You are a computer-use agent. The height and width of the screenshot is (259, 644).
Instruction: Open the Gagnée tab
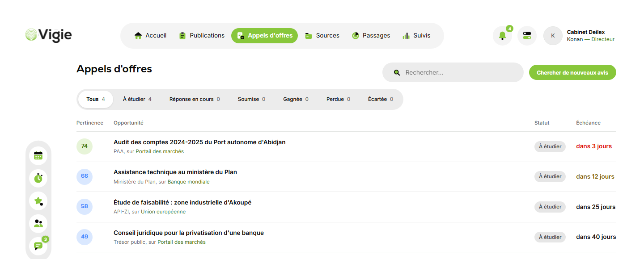(x=296, y=99)
